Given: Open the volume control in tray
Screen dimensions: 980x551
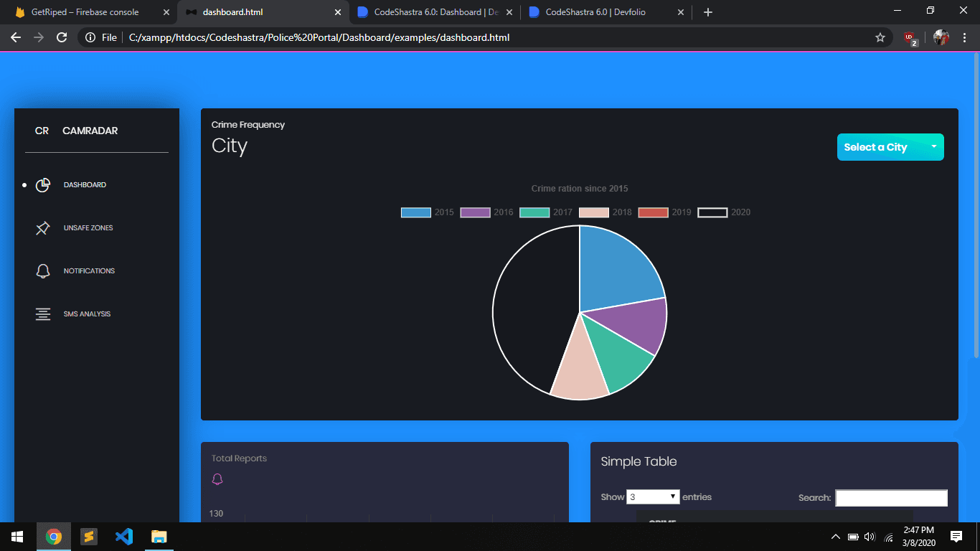Looking at the screenshot, I should [x=870, y=537].
